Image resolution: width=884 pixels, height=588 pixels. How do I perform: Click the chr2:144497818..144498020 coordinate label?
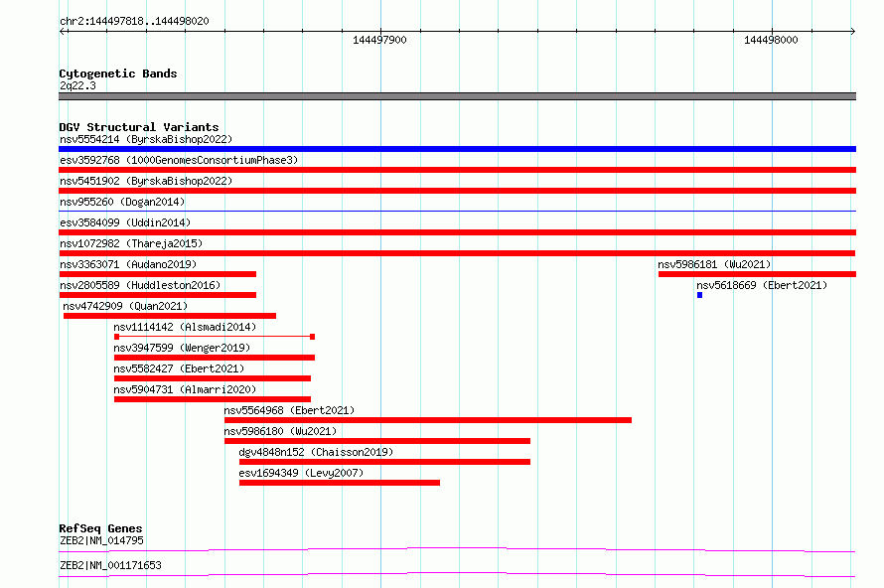click(x=134, y=22)
